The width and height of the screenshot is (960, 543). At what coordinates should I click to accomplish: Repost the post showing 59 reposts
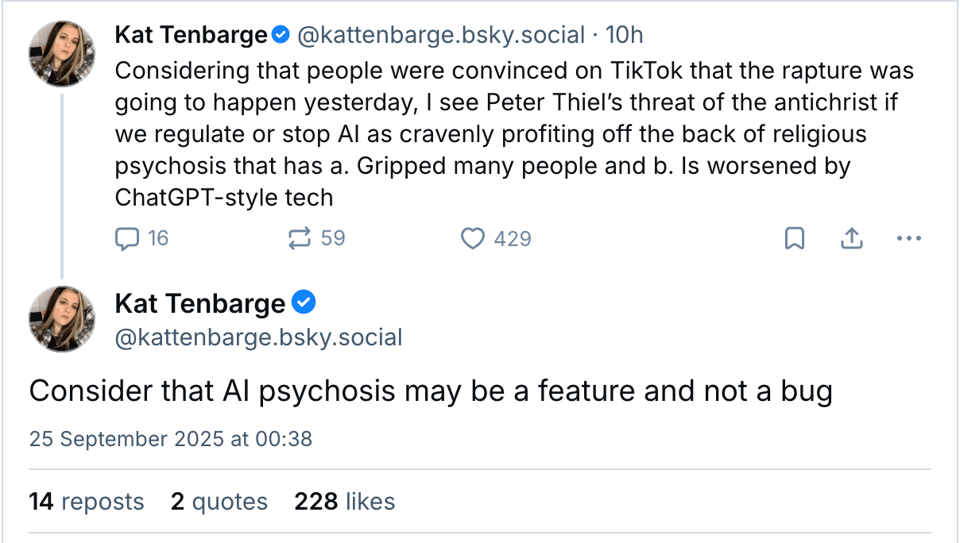pyautogui.click(x=299, y=238)
